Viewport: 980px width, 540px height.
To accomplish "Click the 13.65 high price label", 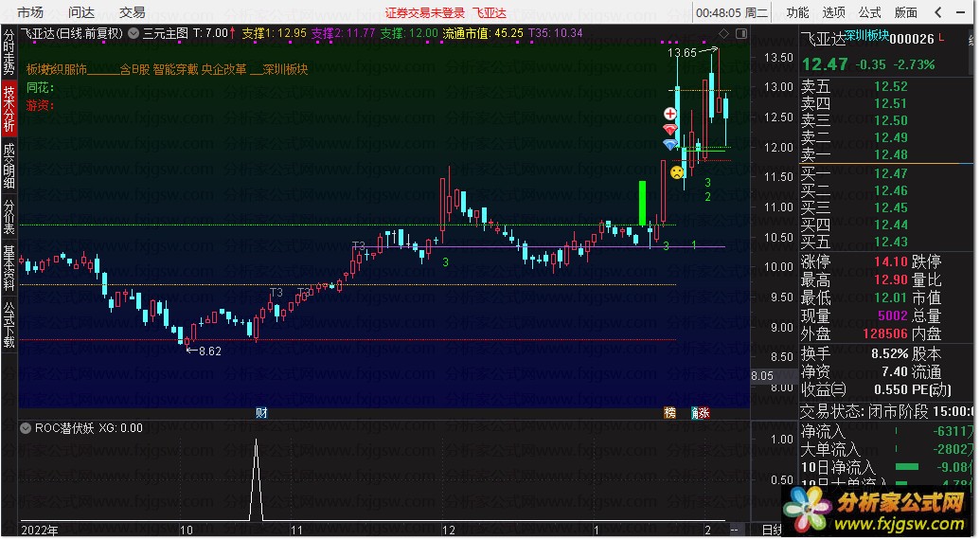I will pos(682,53).
